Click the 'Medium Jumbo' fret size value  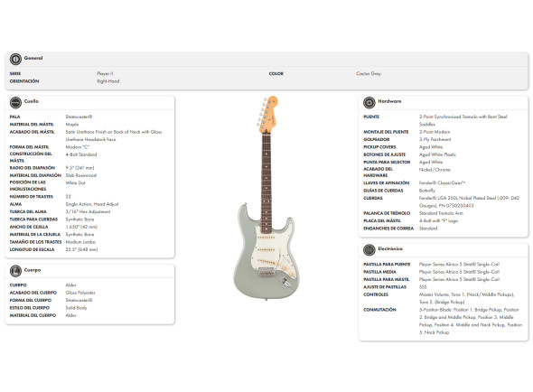click(x=80, y=242)
